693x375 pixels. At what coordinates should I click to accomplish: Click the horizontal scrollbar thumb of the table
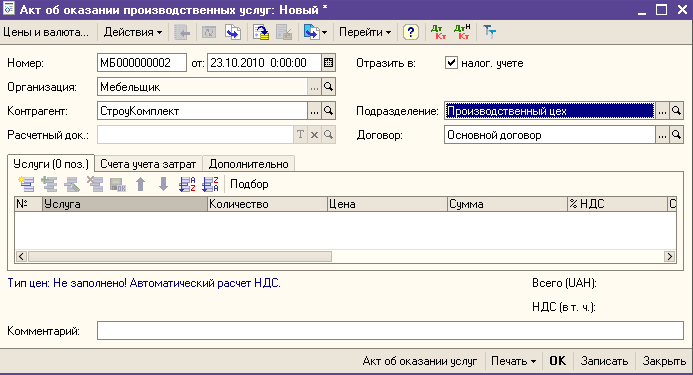click(179, 256)
